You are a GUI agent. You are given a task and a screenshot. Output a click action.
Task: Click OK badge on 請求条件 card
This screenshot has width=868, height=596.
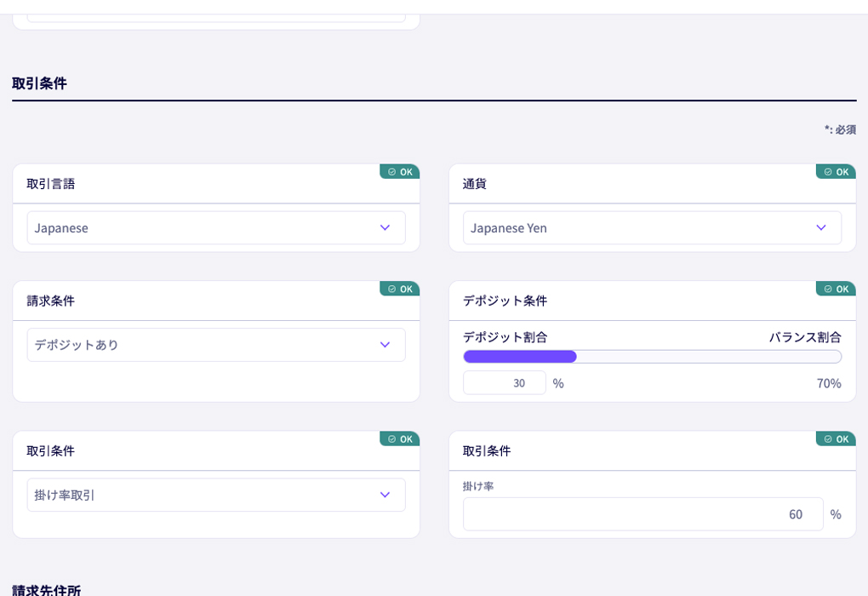(x=400, y=289)
